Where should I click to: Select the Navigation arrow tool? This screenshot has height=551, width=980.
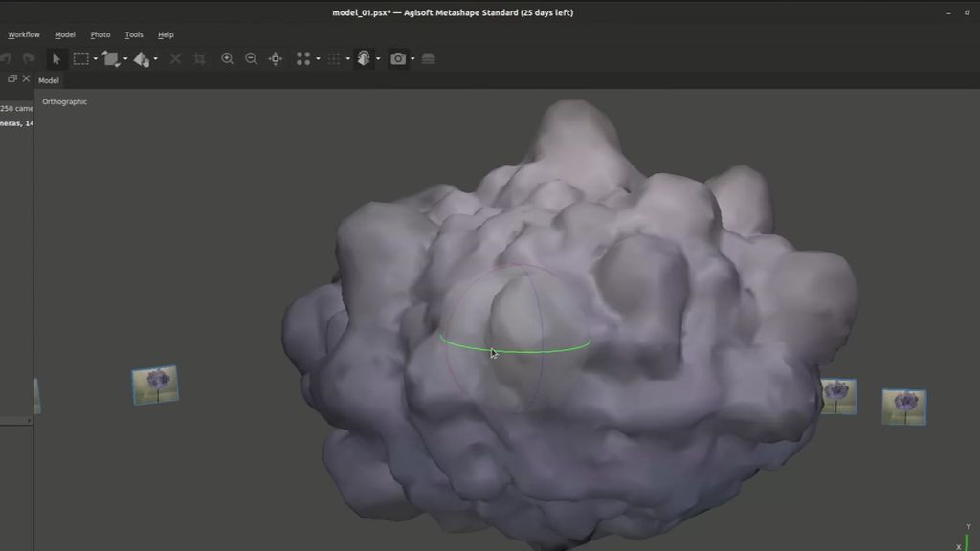point(56,59)
